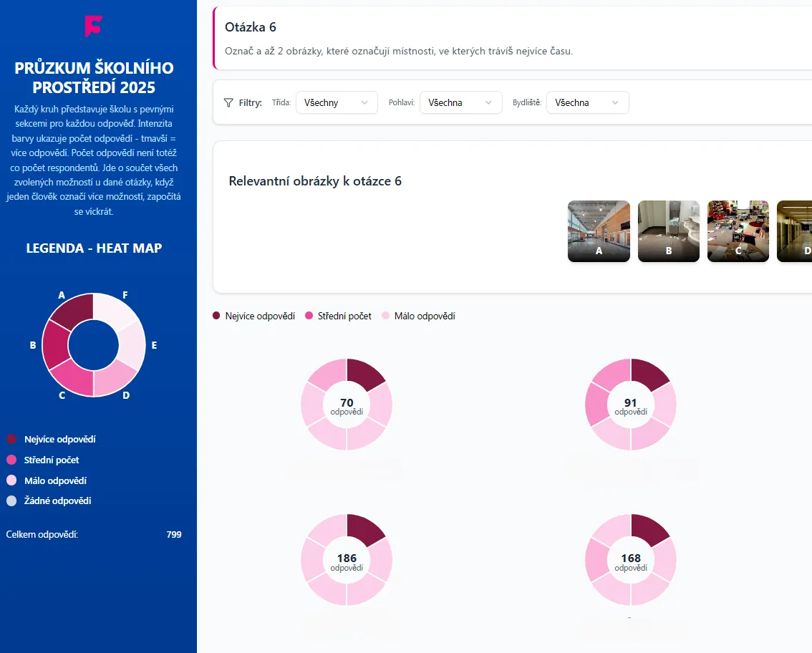Click the 'Žádné odpovědí' sidebar legend dot
Image resolution: width=812 pixels, height=653 pixels.
[11, 501]
